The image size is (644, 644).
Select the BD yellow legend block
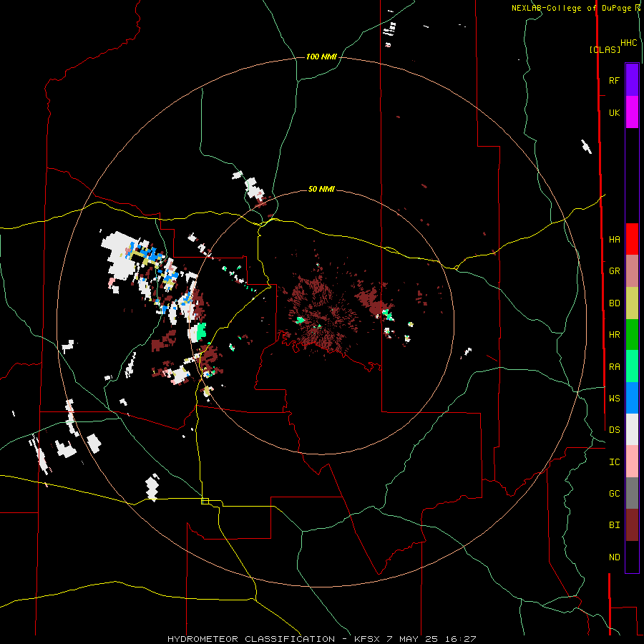click(632, 303)
